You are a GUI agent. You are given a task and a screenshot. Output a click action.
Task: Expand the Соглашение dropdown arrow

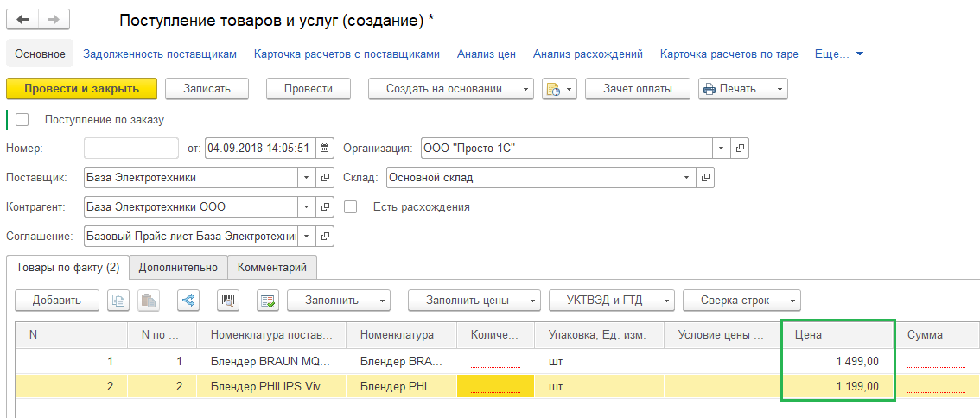click(x=307, y=236)
